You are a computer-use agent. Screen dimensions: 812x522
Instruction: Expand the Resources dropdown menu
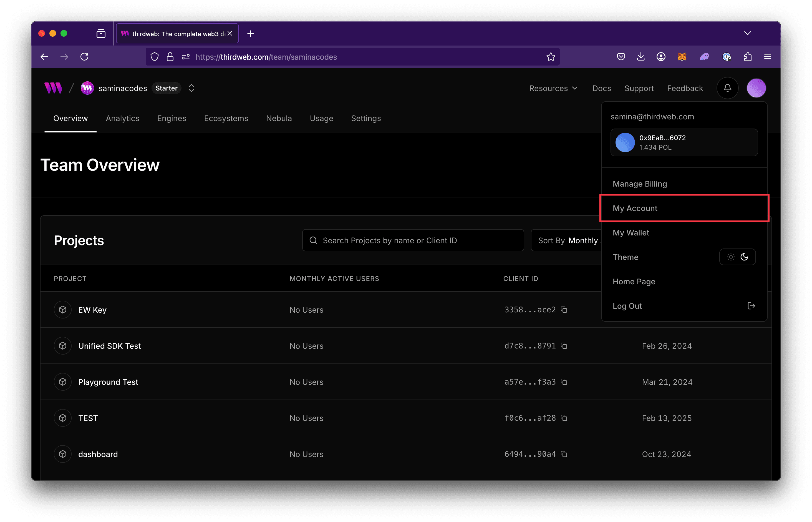click(553, 88)
